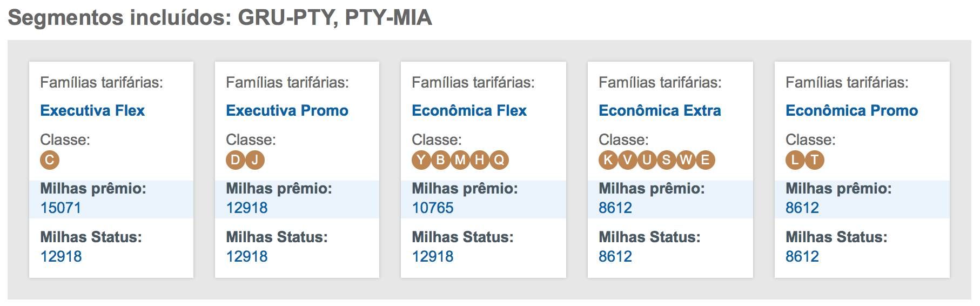The width and height of the screenshot is (980, 306).
Task: Click the C class badge under Executiva Flex
Action: coord(50,160)
